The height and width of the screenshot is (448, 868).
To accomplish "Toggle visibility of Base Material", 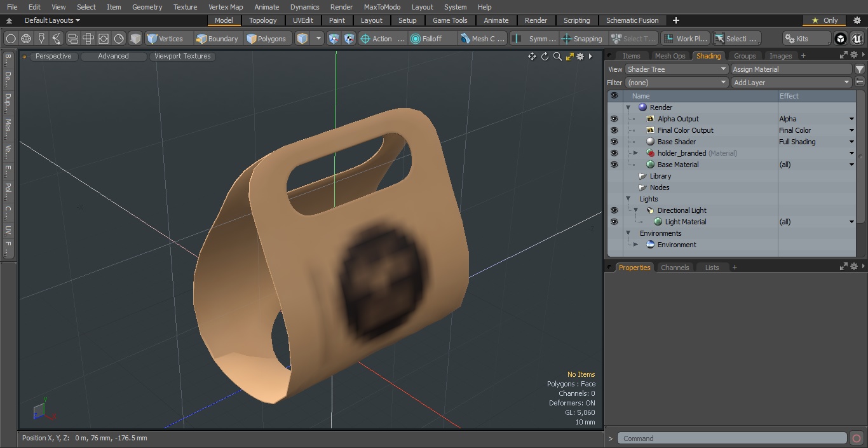I will (x=614, y=165).
